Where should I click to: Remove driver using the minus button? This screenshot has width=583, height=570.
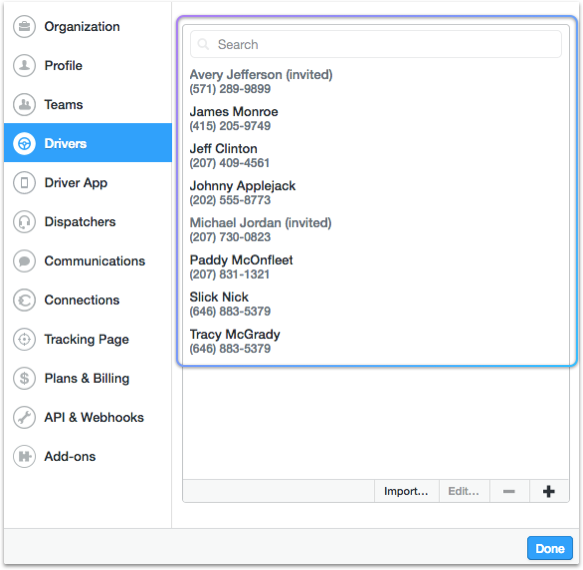click(509, 491)
